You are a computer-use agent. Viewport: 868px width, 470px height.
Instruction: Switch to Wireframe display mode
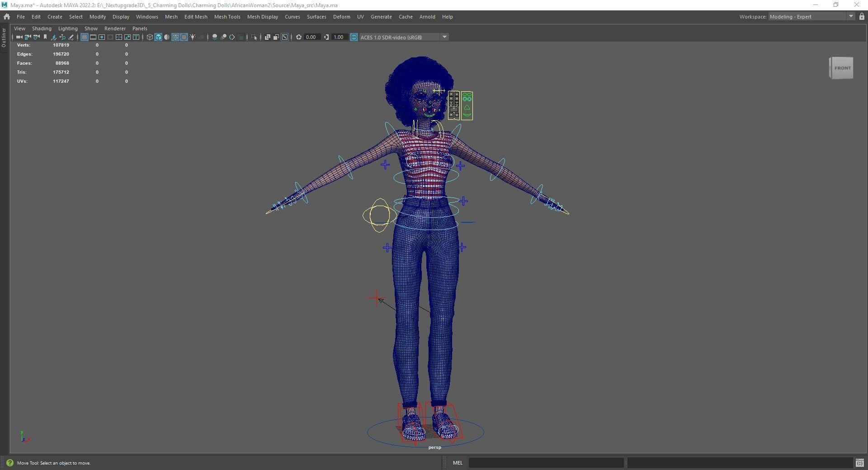tap(150, 37)
